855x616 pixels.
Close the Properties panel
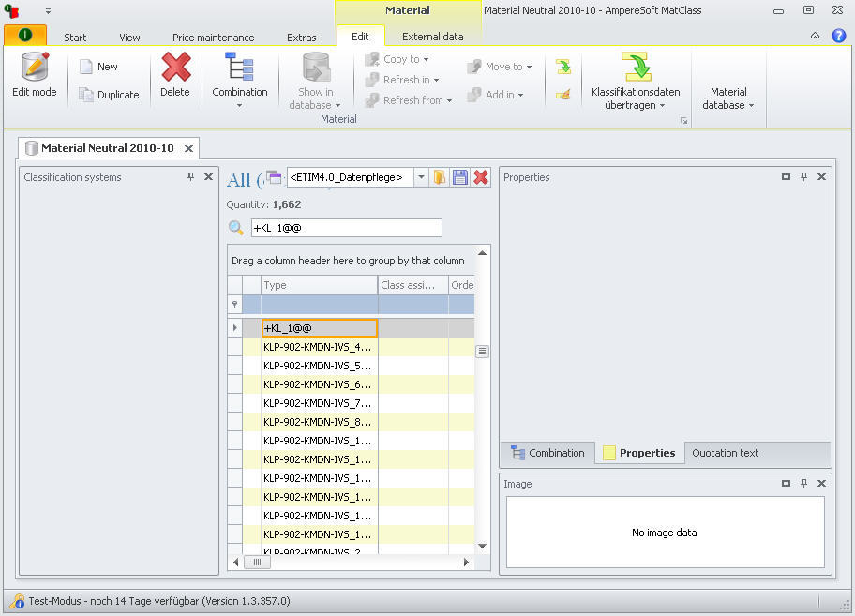point(822,176)
